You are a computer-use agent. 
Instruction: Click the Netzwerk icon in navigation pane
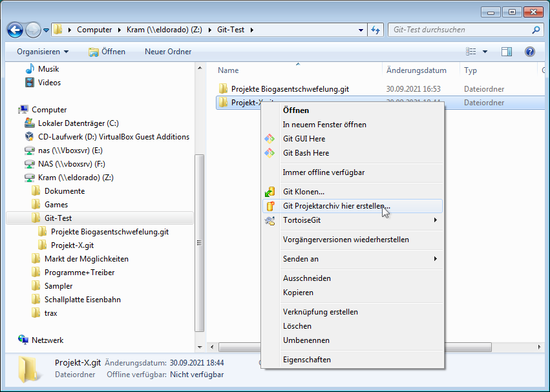(23, 340)
